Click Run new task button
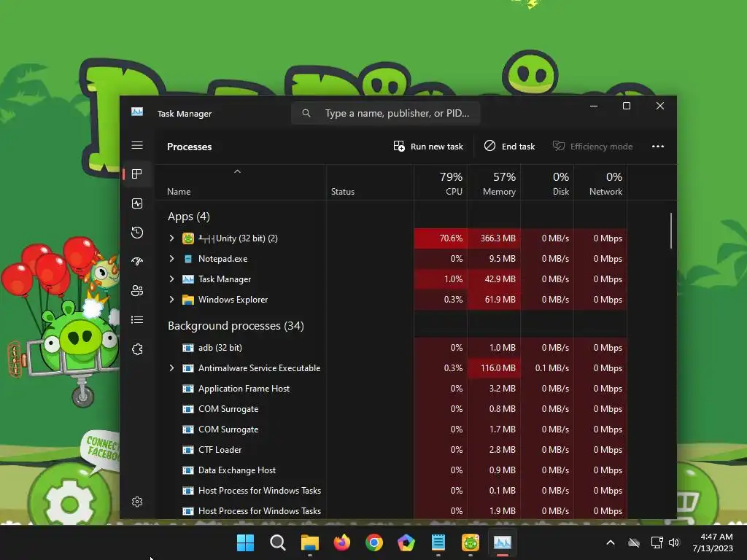 [x=428, y=146]
